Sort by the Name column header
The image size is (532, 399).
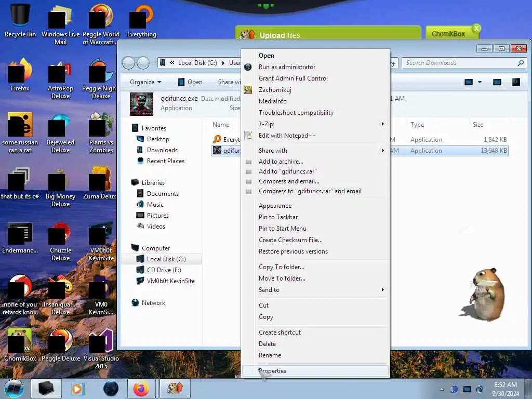click(x=221, y=125)
